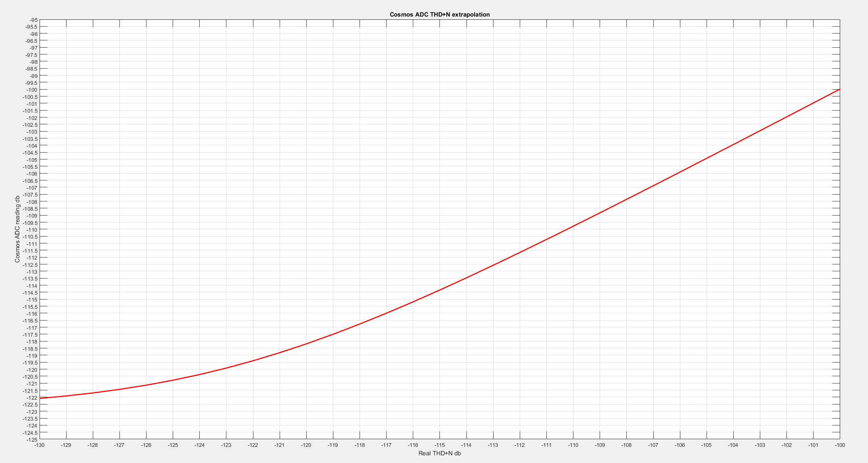Click x-axis tick label -103

point(760,445)
